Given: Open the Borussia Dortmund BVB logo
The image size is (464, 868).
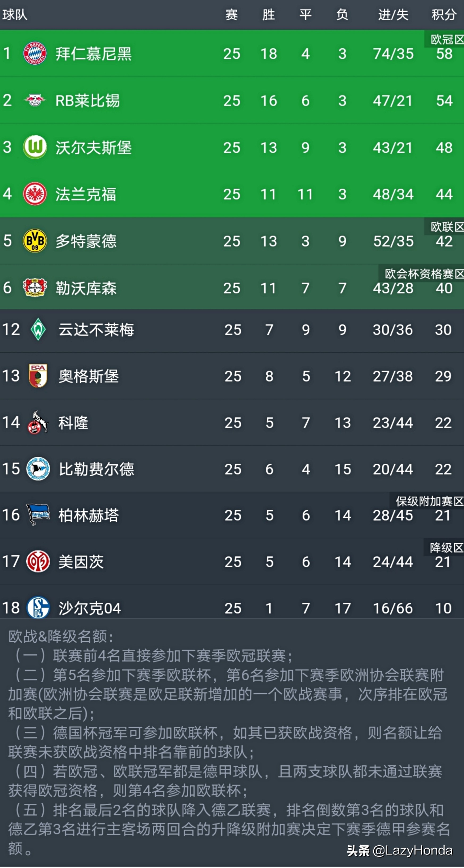Looking at the screenshot, I should [35, 241].
